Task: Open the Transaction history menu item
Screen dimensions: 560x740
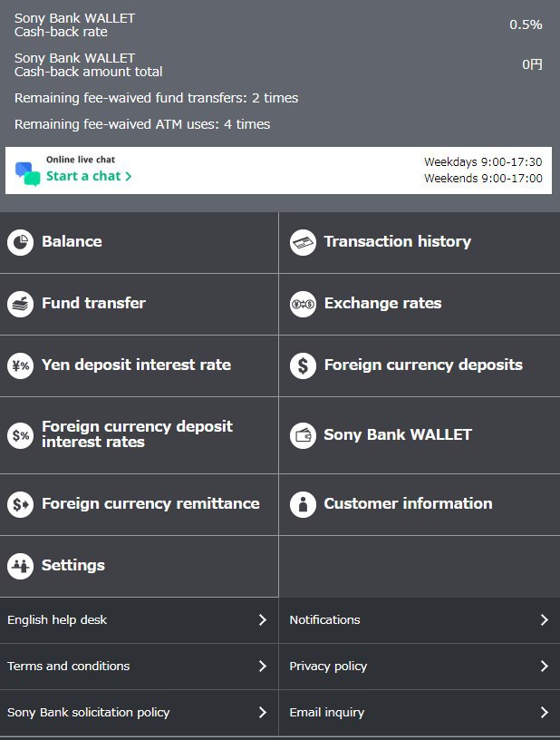Action: point(397,242)
